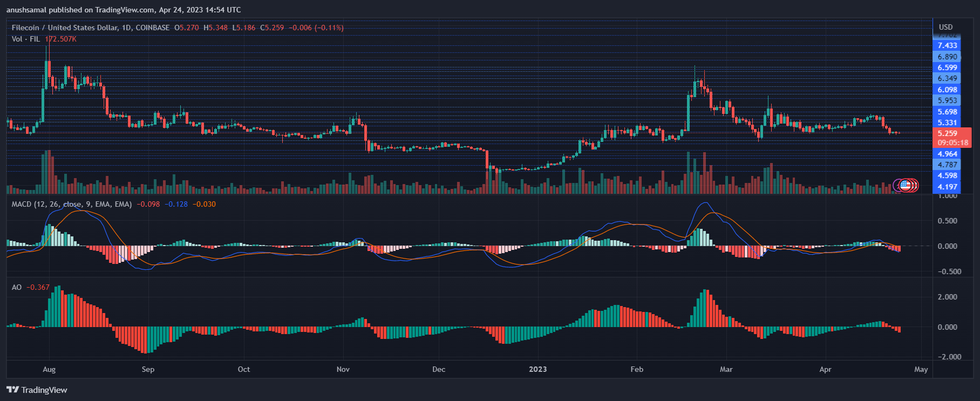The height and width of the screenshot is (401, 980).
Task: Click the 2023 year marker on time axis
Action: tap(537, 369)
